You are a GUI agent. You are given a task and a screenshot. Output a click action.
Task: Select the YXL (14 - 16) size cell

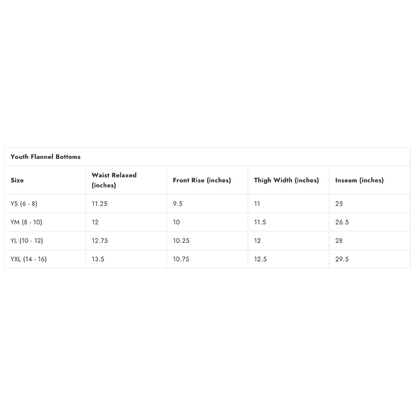tap(29, 259)
